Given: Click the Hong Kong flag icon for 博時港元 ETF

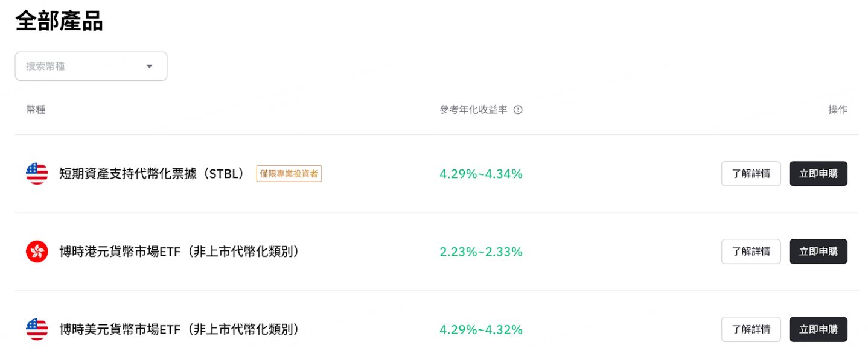Looking at the screenshot, I should 36,252.
